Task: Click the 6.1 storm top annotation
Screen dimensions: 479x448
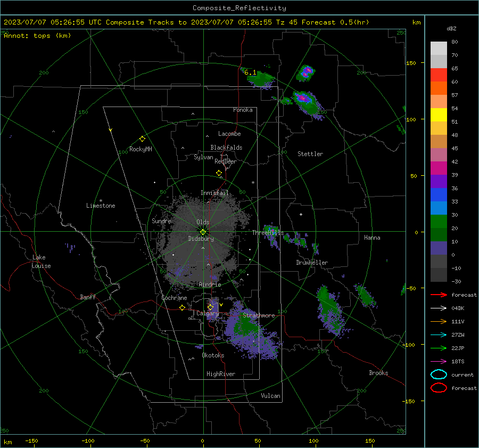Action: tap(250, 72)
